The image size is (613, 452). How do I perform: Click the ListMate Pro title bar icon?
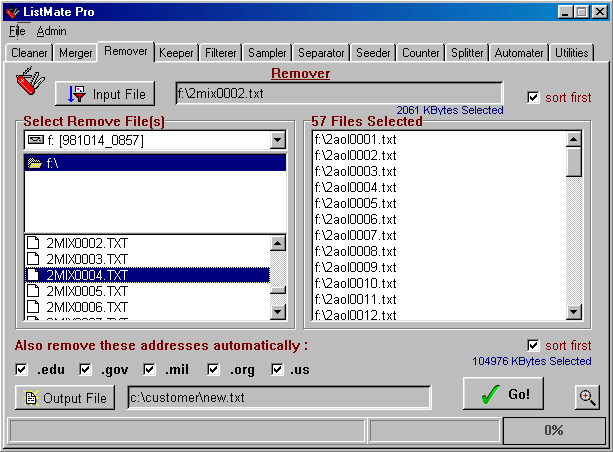[12, 12]
